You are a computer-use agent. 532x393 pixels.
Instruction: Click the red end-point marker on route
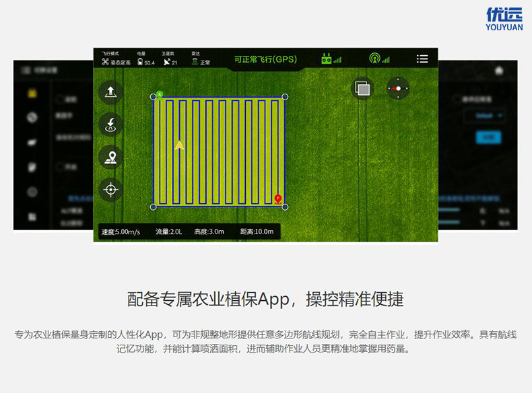[x=278, y=199]
